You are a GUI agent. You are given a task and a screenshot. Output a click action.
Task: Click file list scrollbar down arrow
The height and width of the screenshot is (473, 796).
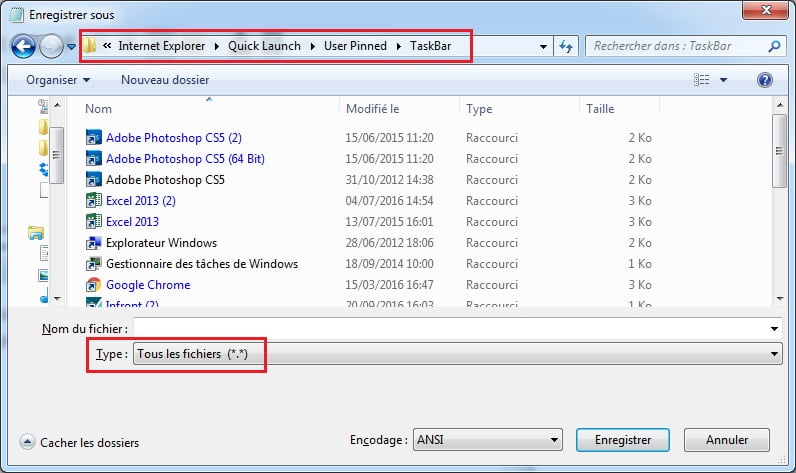click(x=780, y=298)
